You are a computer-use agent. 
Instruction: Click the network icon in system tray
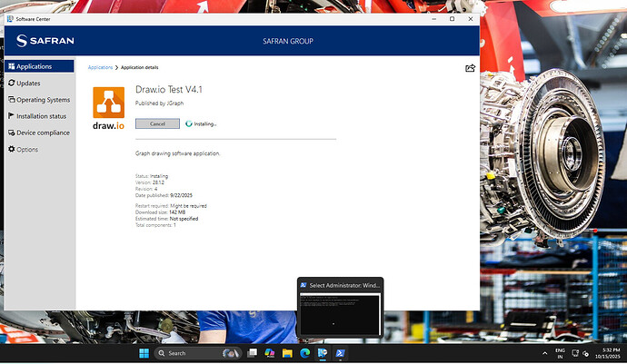tap(575, 354)
